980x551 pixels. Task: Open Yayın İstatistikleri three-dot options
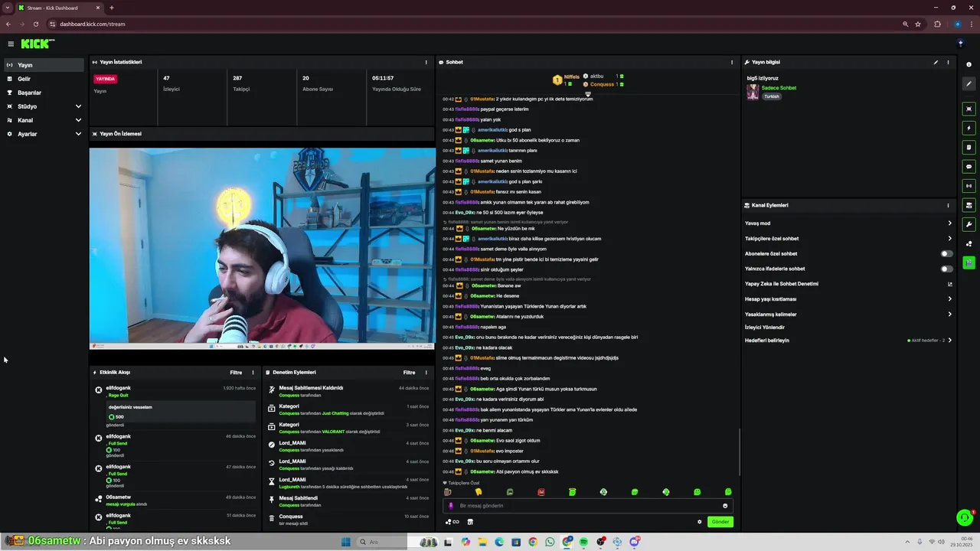[x=426, y=62]
